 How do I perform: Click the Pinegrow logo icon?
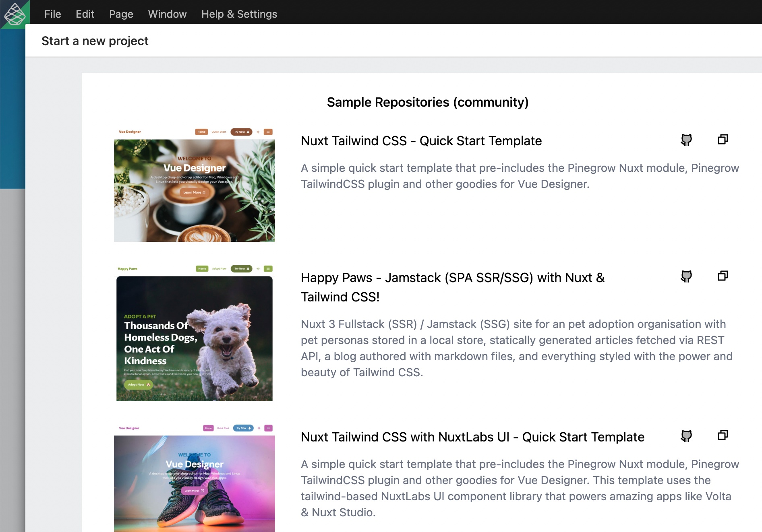tap(14, 14)
